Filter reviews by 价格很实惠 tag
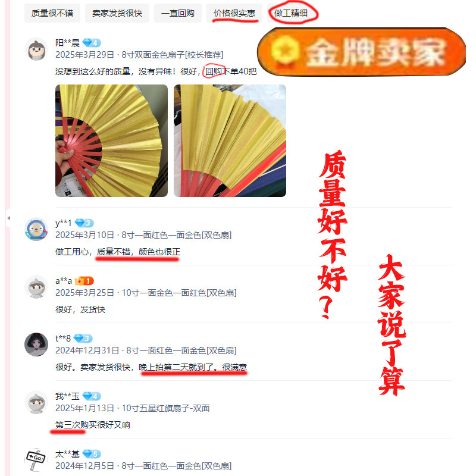 point(234,13)
